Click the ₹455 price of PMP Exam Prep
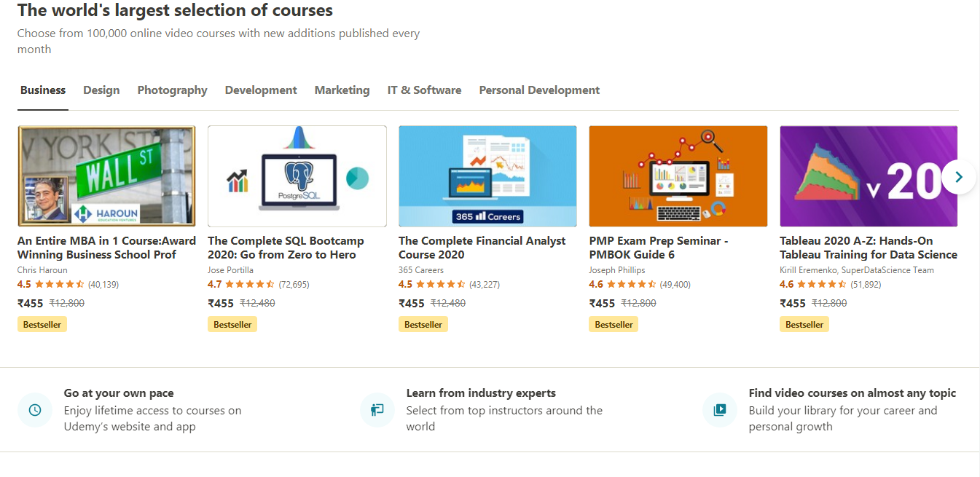This screenshot has height=477, width=980. pos(602,304)
